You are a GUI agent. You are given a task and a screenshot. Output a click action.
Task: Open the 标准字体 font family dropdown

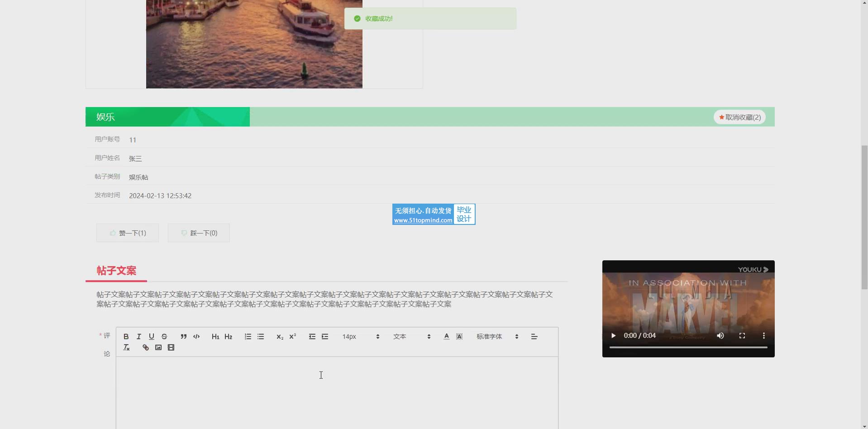pos(497,337)
